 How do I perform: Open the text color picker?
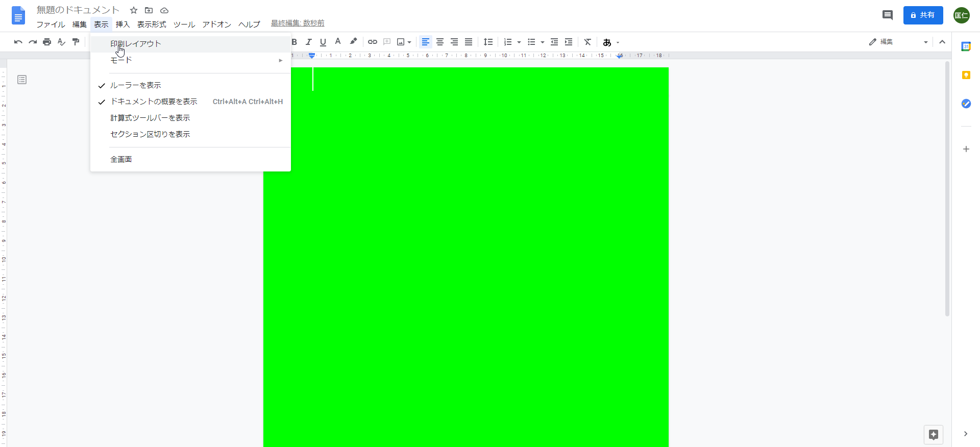338,42
